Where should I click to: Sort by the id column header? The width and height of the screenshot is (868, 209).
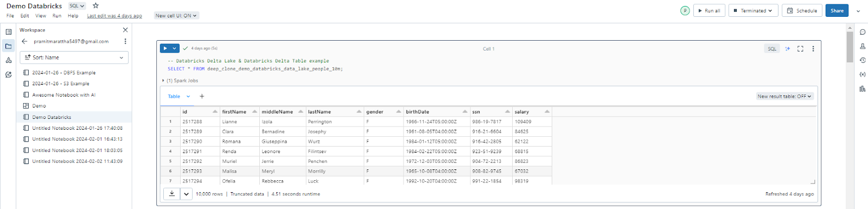click(200, 111)
